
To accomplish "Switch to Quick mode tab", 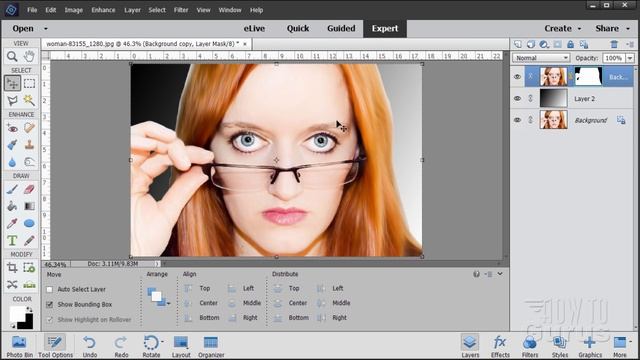I will 298,29.
